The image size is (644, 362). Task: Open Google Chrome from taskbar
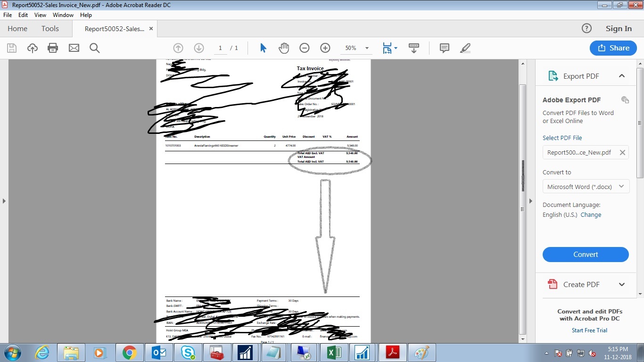point(129,353)
